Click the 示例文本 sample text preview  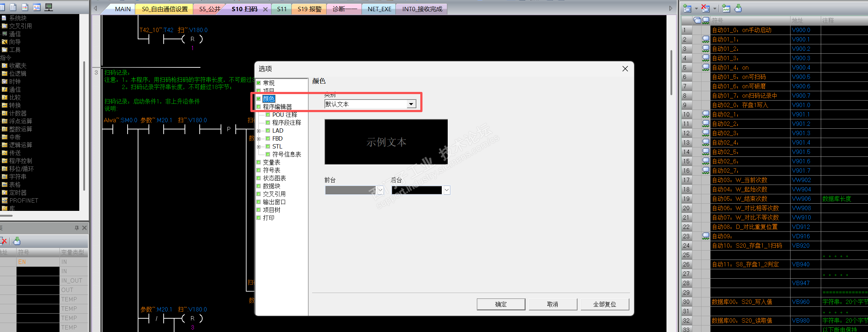point(386,142)
